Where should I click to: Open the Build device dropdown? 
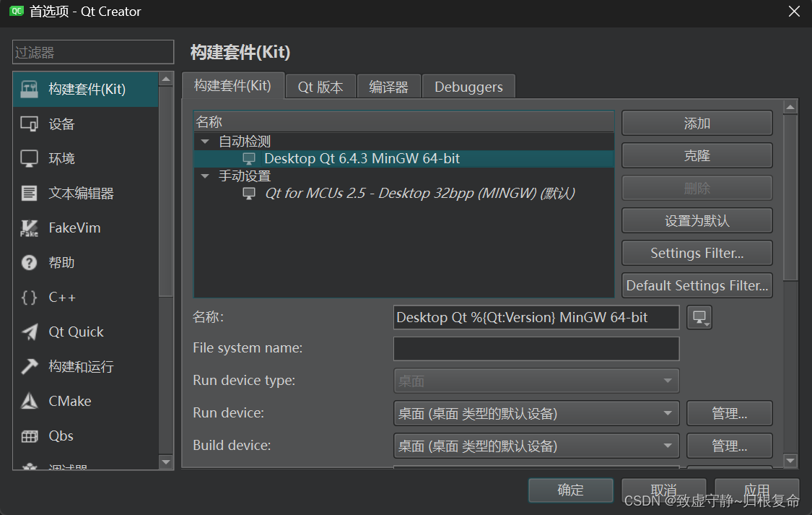tap(536, 446)
